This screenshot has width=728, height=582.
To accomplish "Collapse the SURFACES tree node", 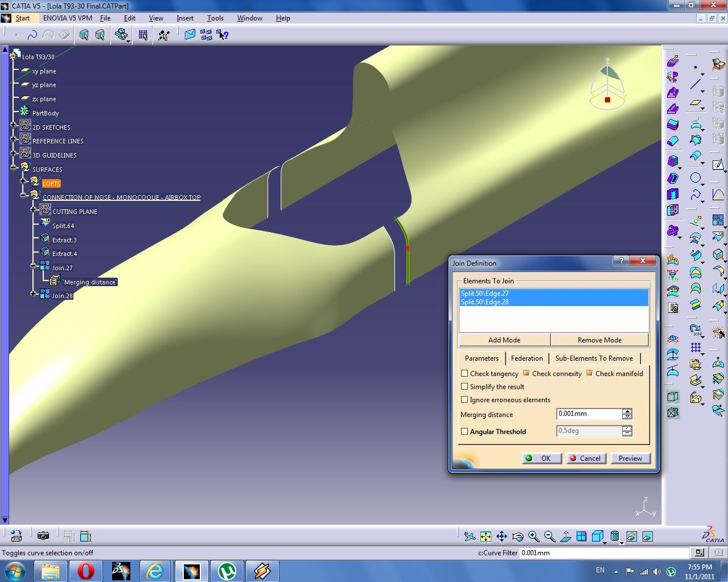I will coord(13,167).
